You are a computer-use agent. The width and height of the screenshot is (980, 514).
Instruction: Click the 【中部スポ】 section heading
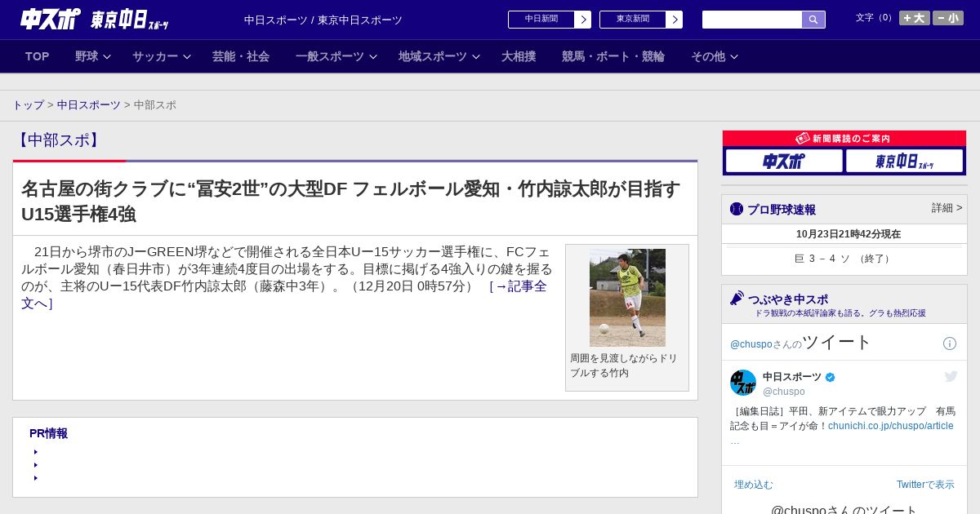[59, 140]
